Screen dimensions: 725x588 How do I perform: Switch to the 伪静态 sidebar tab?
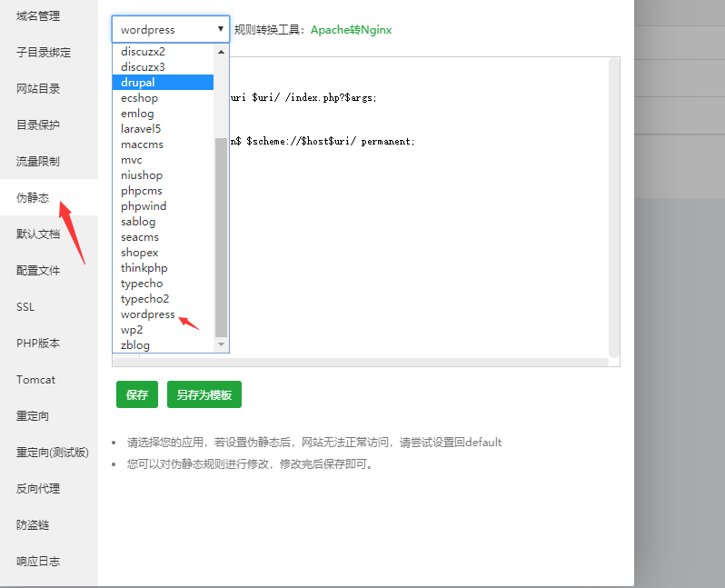pyautogui.click(x=48, y=197)
